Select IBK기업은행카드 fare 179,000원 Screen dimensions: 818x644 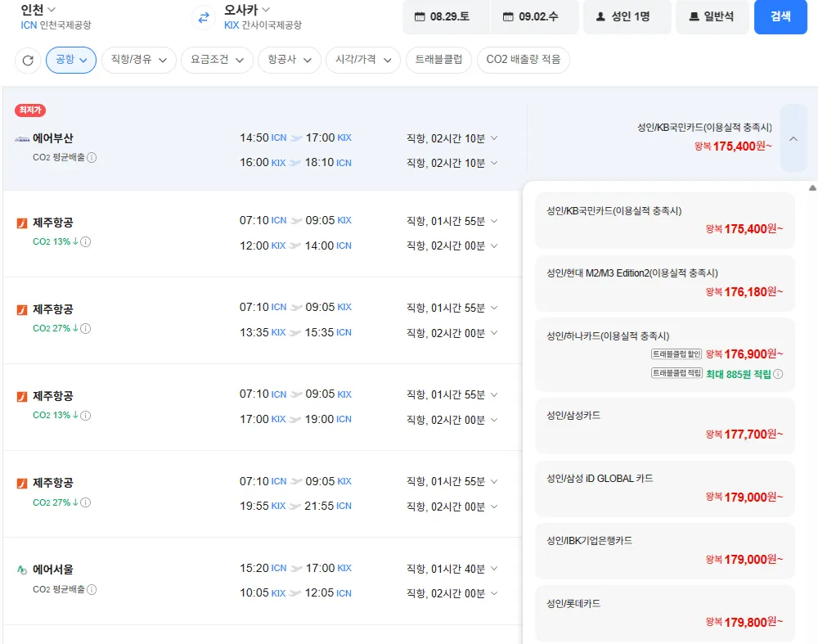click(664, 551)
